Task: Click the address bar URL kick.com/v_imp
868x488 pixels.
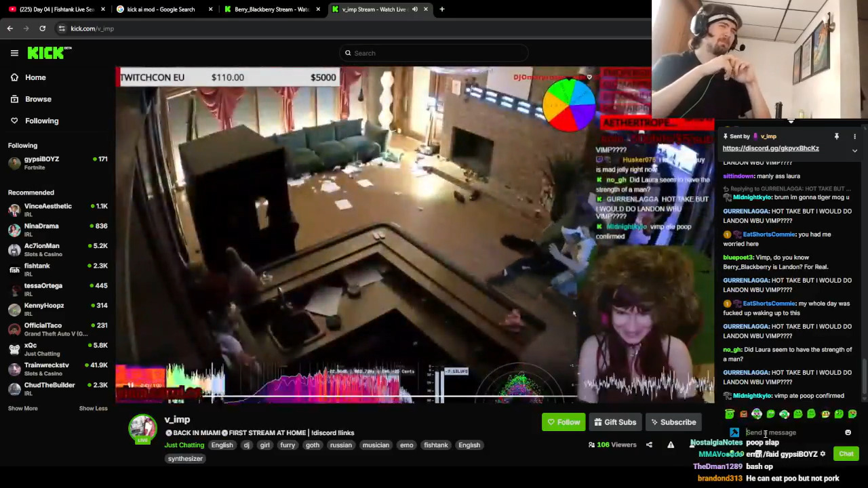Action: point(92,28)
